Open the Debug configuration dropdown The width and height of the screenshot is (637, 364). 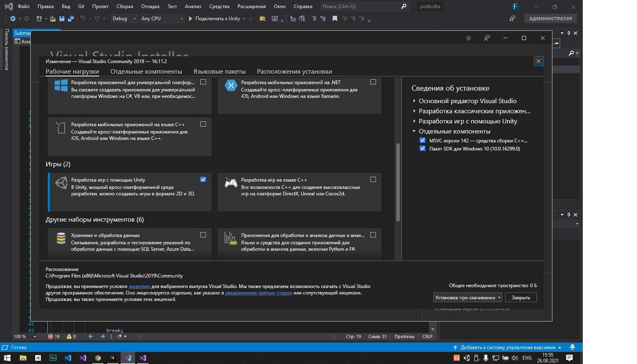[124, 19]
